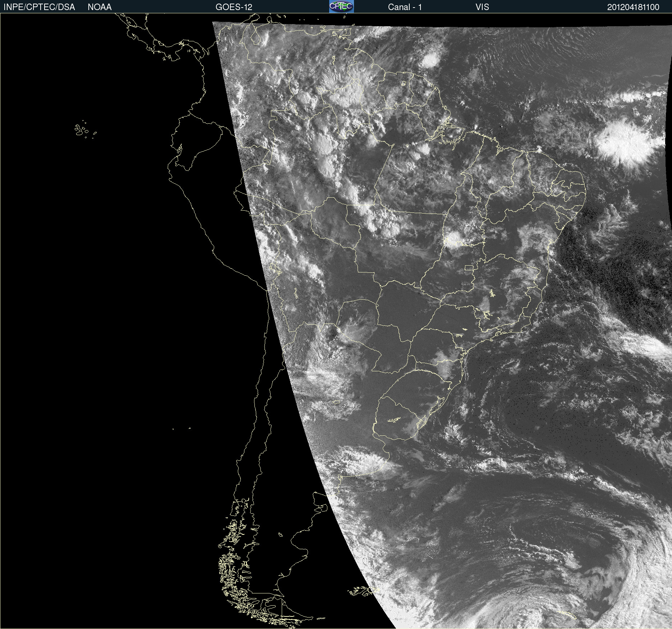Click the GOES-12 satellite label
672x629 pixels.
(x=234, y=7)
